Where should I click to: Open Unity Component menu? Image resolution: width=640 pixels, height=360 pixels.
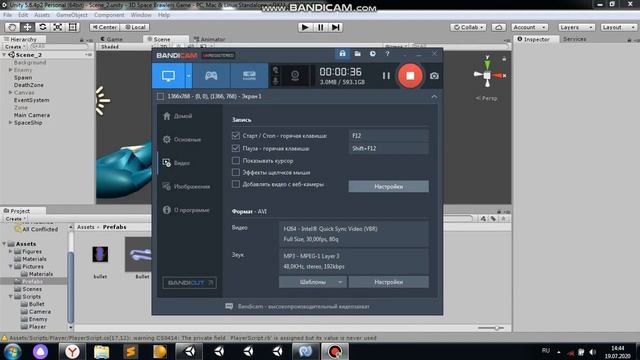[x=109, y=15]
